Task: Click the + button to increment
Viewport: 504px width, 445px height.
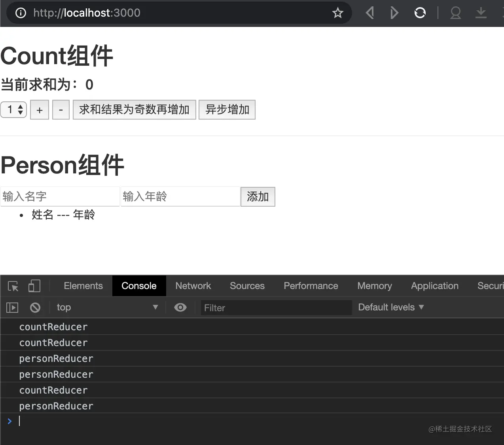Action: pos(40,110)
